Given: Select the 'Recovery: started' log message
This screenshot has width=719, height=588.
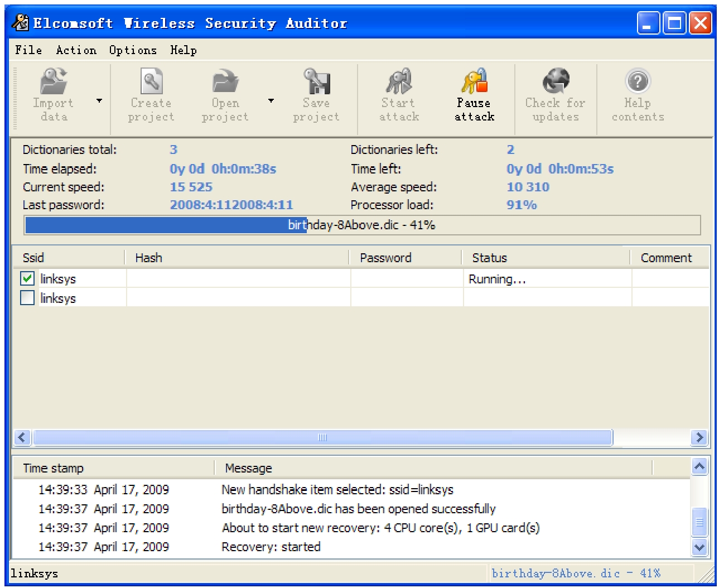Looking at the screenshot, I should 271,547.
